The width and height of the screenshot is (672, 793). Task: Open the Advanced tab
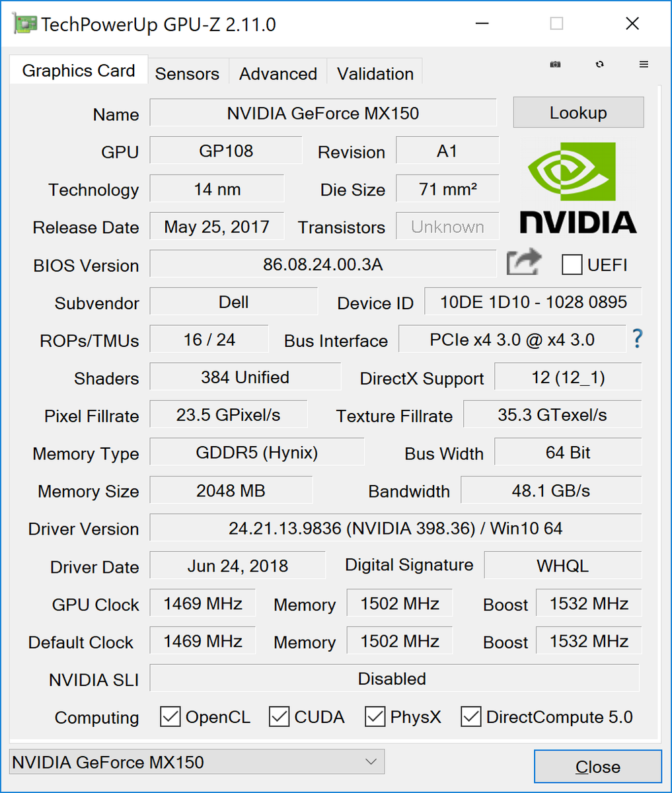tap(278, 73)
